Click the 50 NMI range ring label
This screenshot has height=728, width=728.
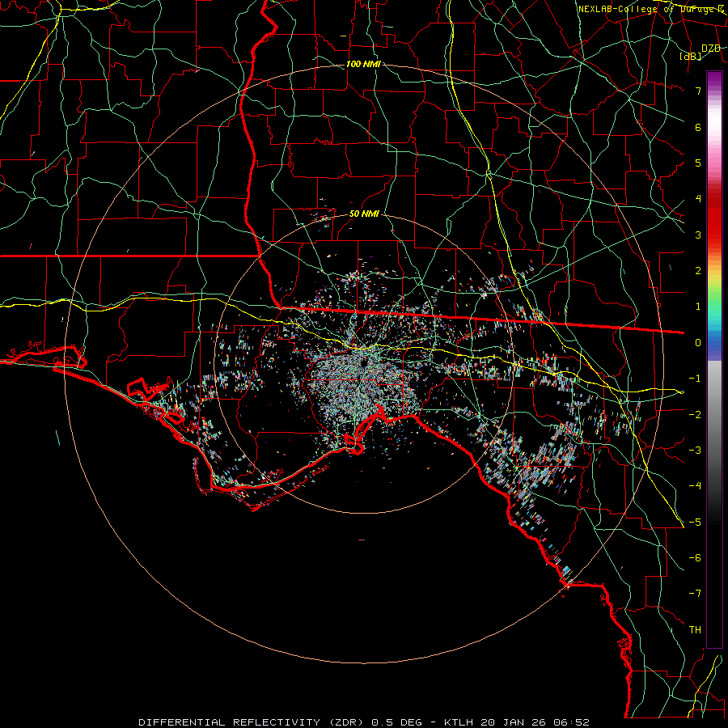[364, 214]
